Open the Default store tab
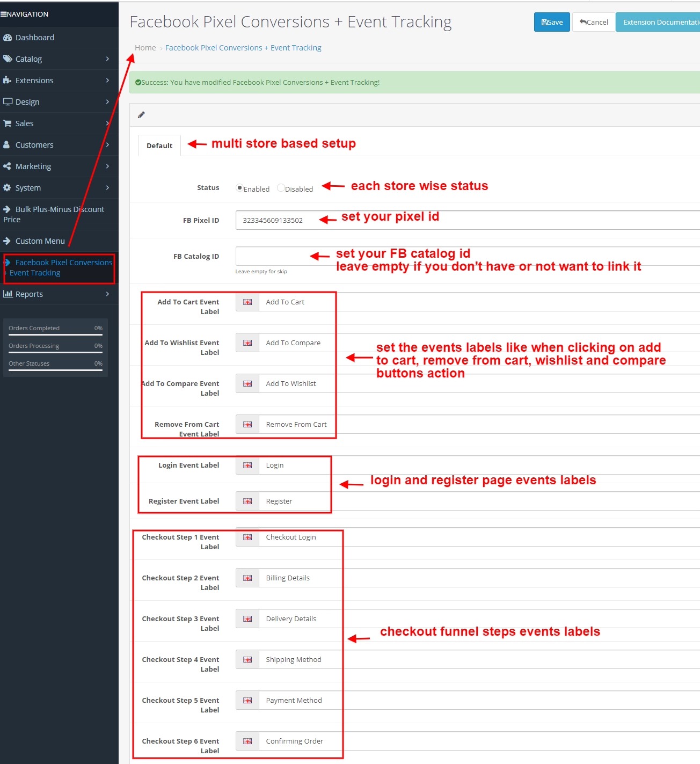700x764 pixels. pyautogui.click(x=159, y=145)
